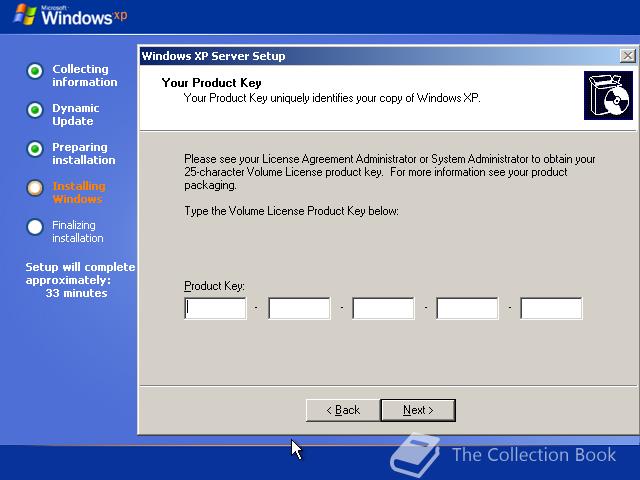Click the 'Collecting information' step text

[x=84, y=76]
